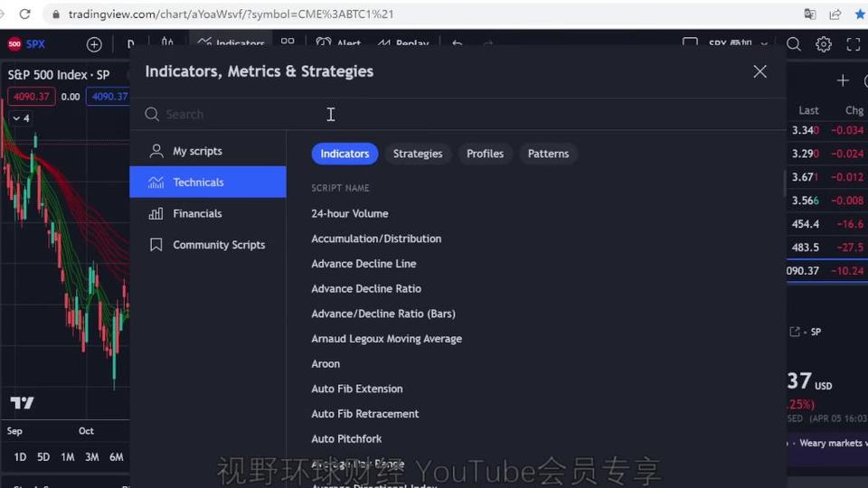Add the 24-hour Volume indicator
The image size is (868, 488).
point(349,213)
